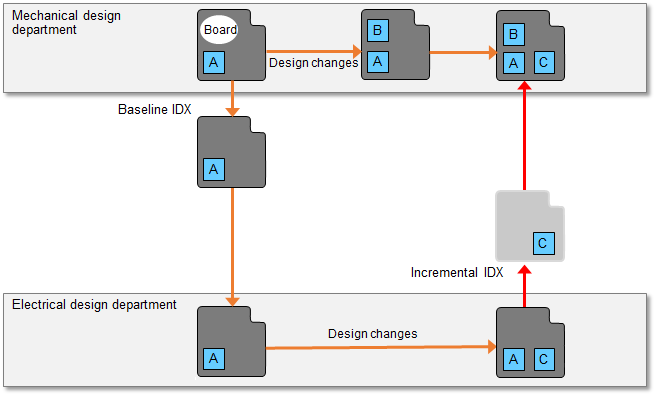Image resolution: width=656 pixels, height=396 pixels.
Task: Click the mechanical department Design changes label
Action: (313, 63)
